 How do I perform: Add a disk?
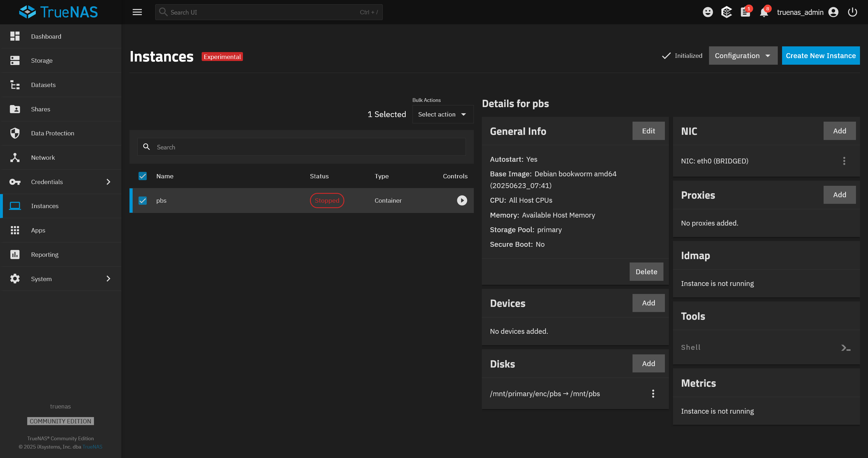(x=648, y=364)
